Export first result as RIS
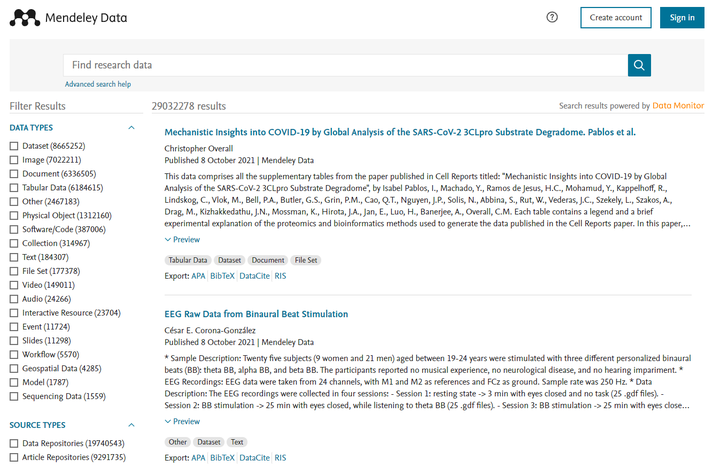720x467 pixels. click(x=280, y=276)
